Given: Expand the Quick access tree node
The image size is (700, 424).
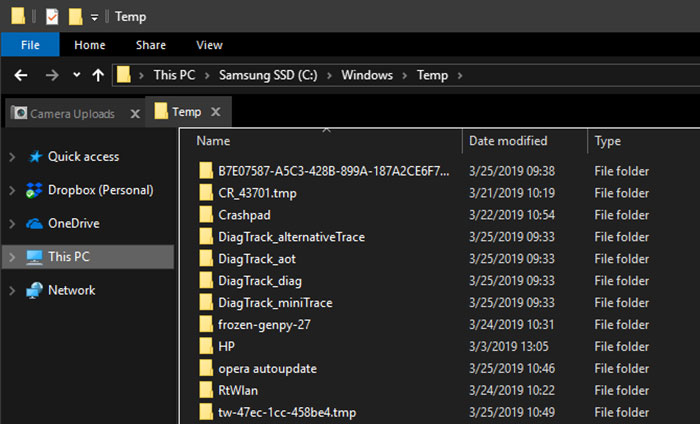Looking at the screenshot, I should coord(12,157).
